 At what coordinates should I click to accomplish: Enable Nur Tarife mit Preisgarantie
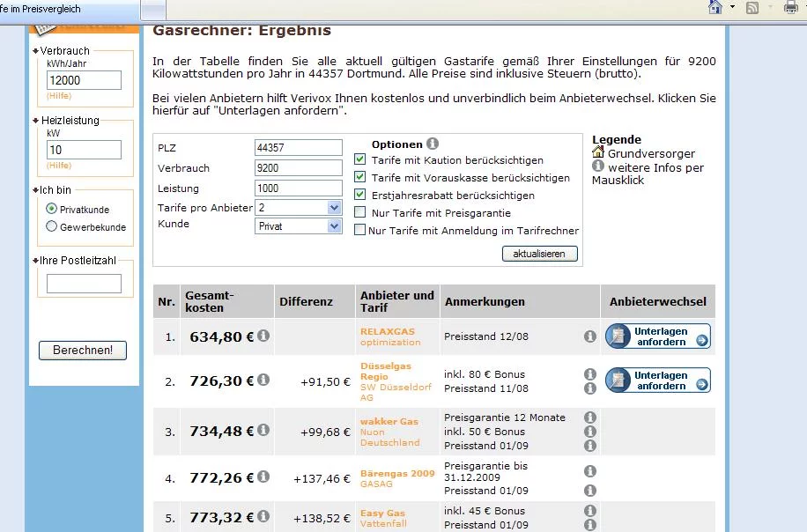pyautogui.click(x=360, y=212)
